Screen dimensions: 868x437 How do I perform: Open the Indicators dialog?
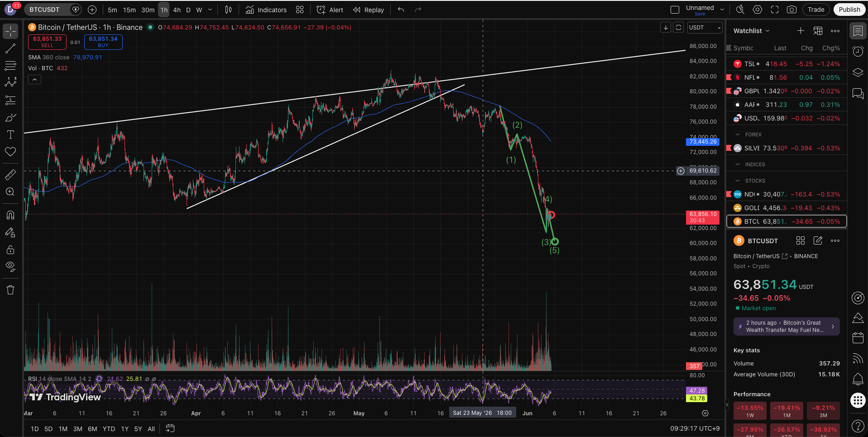pos(266,10)
